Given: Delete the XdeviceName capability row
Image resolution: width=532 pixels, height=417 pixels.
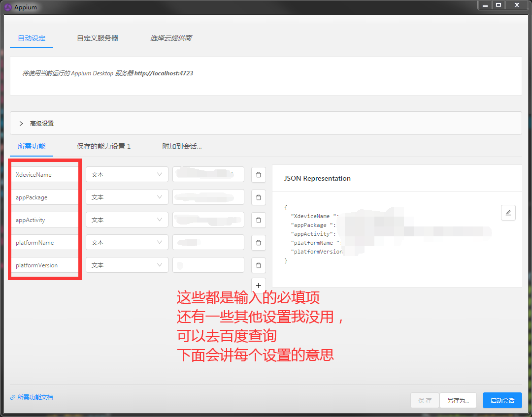Looking at the screenshot, I should click(x=258, y=175).
